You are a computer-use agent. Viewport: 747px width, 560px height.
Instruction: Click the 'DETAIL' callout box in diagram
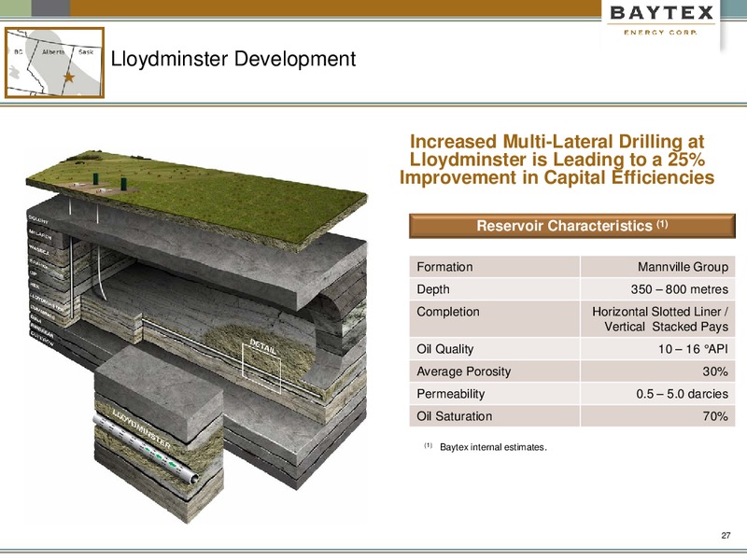point(261,367)
